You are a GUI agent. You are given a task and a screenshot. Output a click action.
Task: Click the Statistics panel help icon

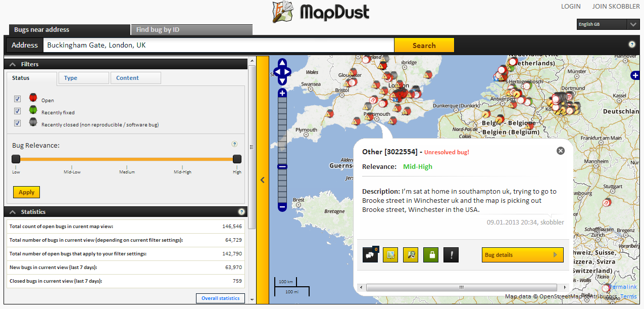241,212
